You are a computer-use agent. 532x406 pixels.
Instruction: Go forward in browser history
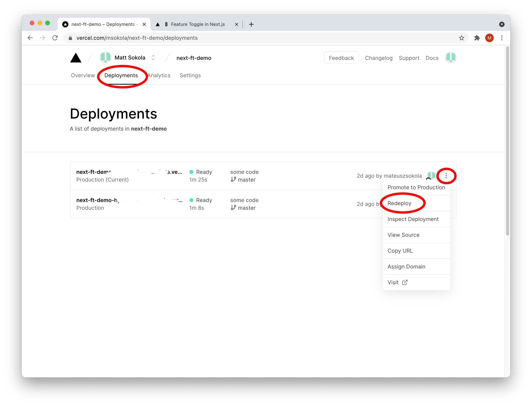point(43,38)
